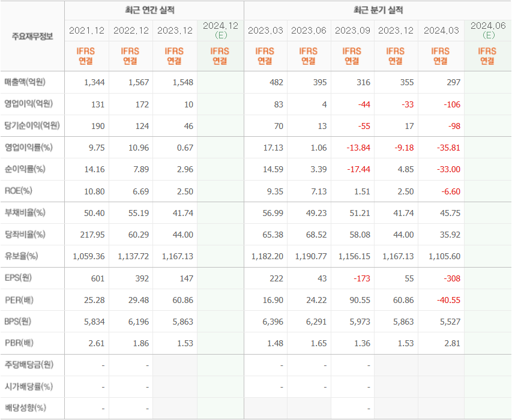This screenshot has width=512, height=420.
Task: Click net income value 190
Action: coord(98,126)
